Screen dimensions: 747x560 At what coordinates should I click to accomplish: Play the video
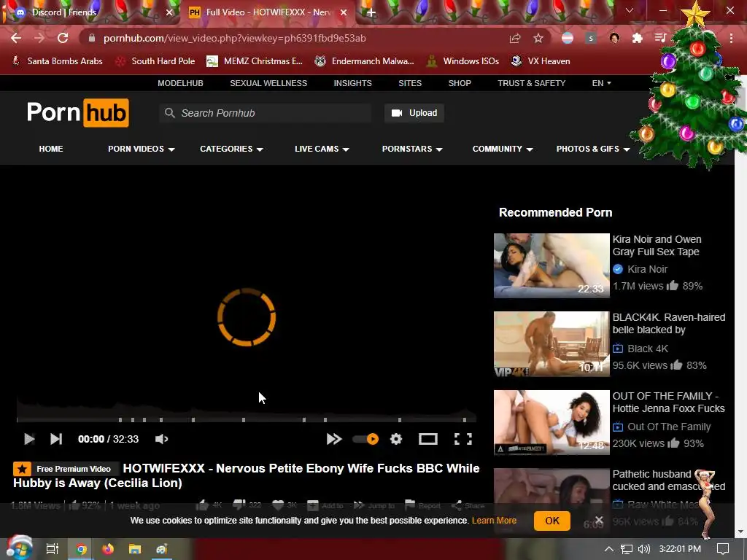29,439
